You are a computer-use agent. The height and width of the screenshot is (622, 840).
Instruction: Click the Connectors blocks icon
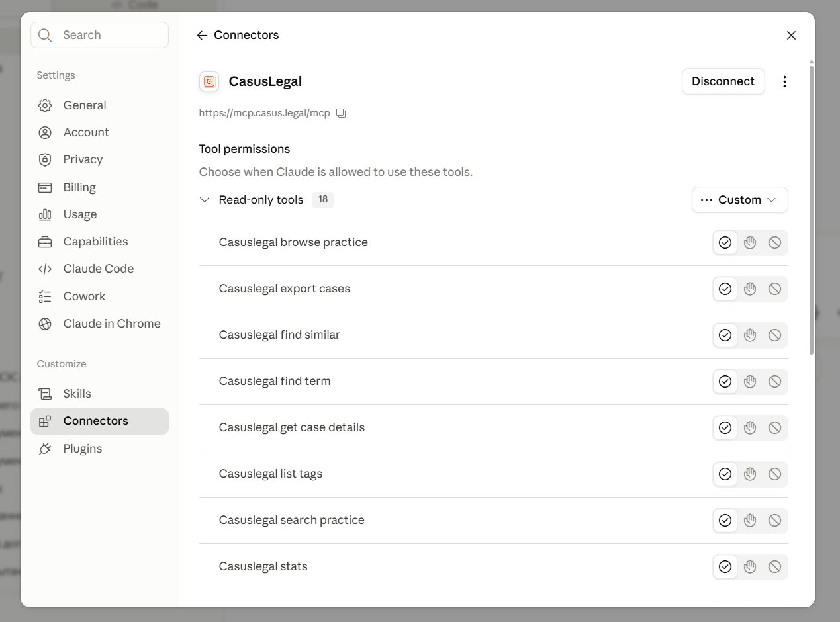click(45, 421)
